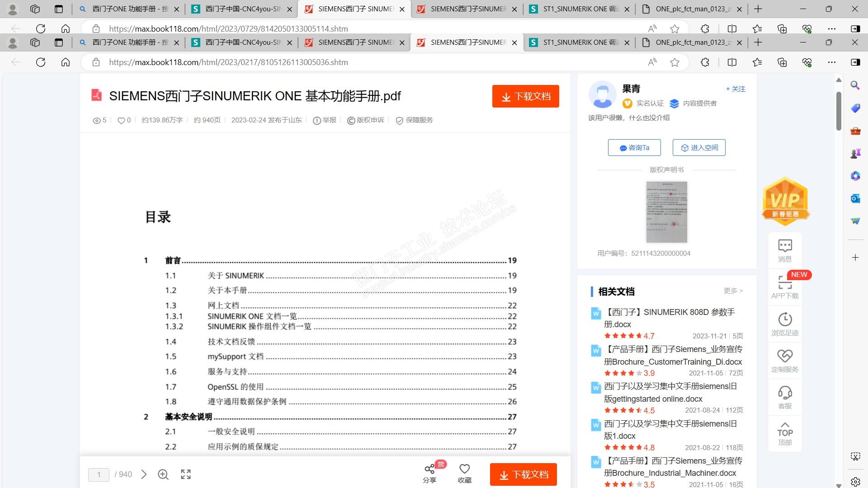Click the 收藏 heart favorite icon
The width and height of the screenshot is (868, 488).
464,470
